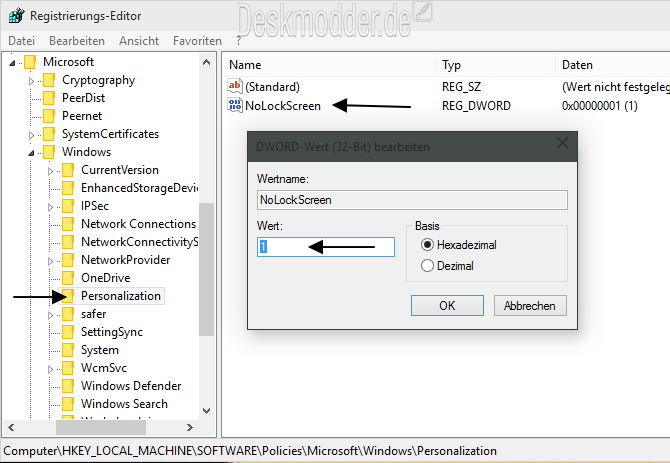Click the OneDrive folder icon
The width and height of the screenshot is (670, 463).
[68, 278]
